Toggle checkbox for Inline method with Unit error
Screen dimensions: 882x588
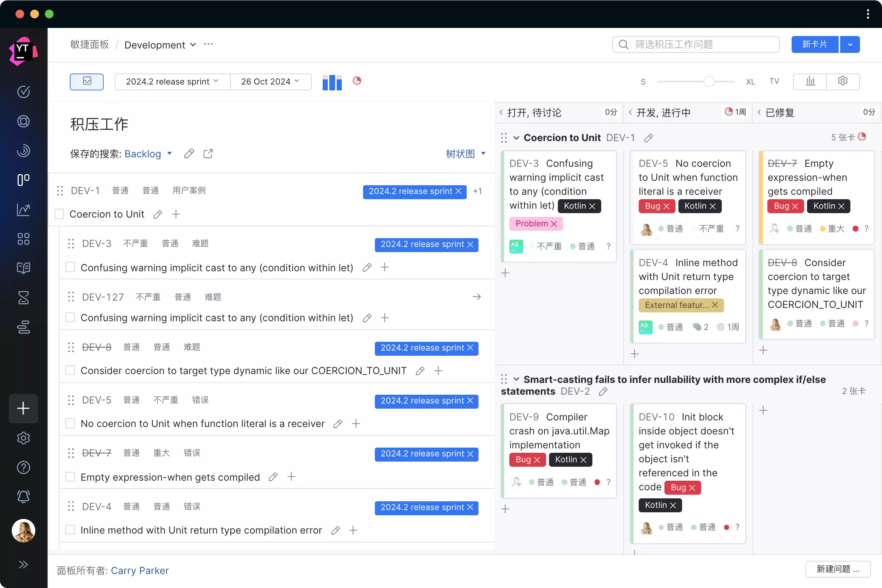pos(71,530)
